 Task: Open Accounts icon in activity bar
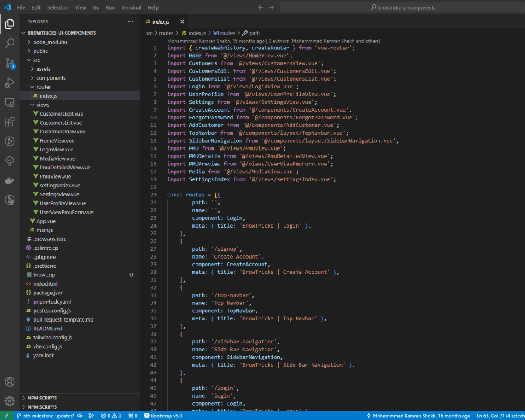click(10, 381)
